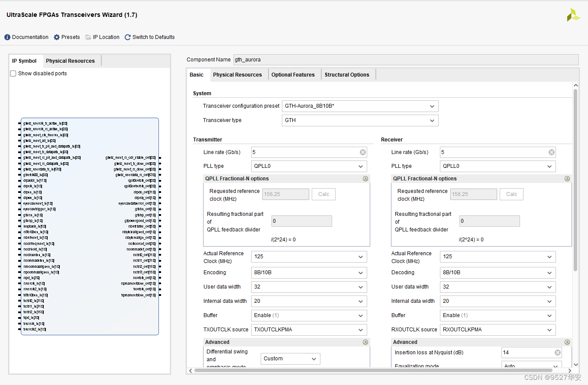Collapse Receiver QPLL Fractional-N options
Screen dimensions: 588x385
(567, 179)
